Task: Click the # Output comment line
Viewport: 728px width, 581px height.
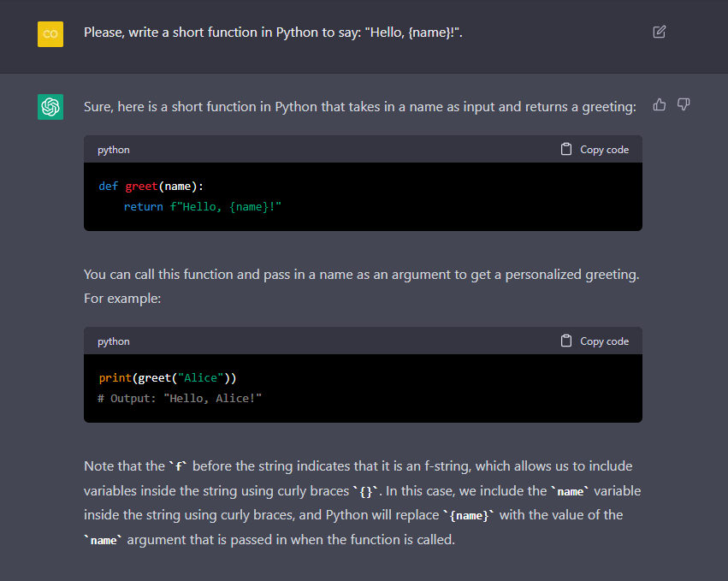Action: pyautogui.click(x=180, y=399)
